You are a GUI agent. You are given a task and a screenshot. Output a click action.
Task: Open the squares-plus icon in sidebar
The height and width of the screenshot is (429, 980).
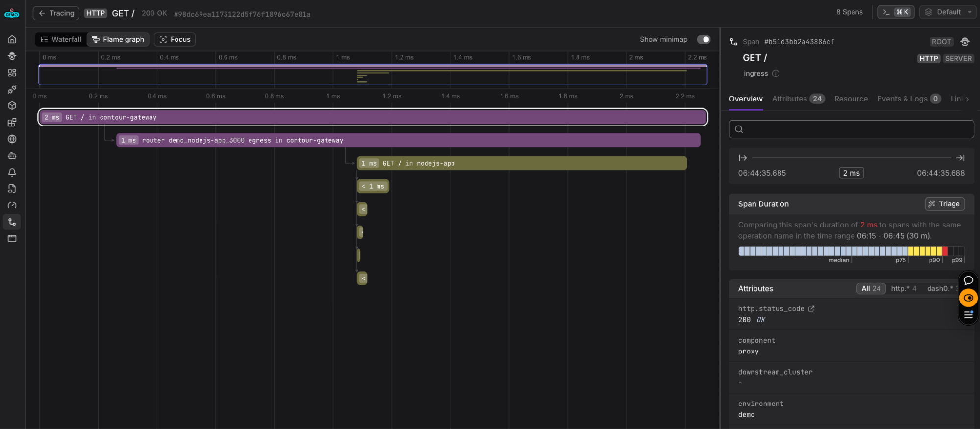point(12,123)
